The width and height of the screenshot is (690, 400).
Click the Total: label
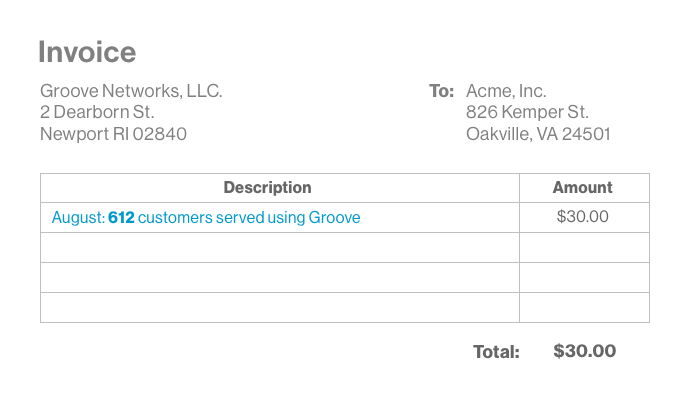(496, 352)
